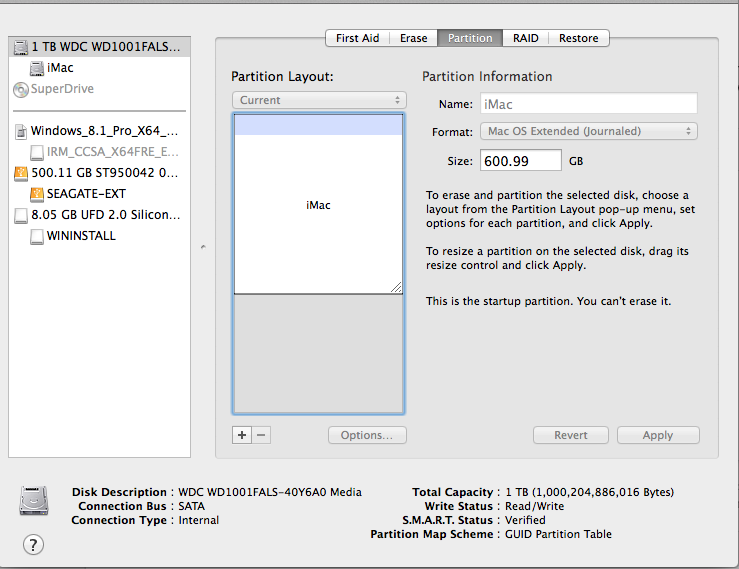Click the 8.05 GB UFD 2.0 drive icon
The height and width of the screenshot is (569, 739).
pyautogui.click(x=21, y=215)
